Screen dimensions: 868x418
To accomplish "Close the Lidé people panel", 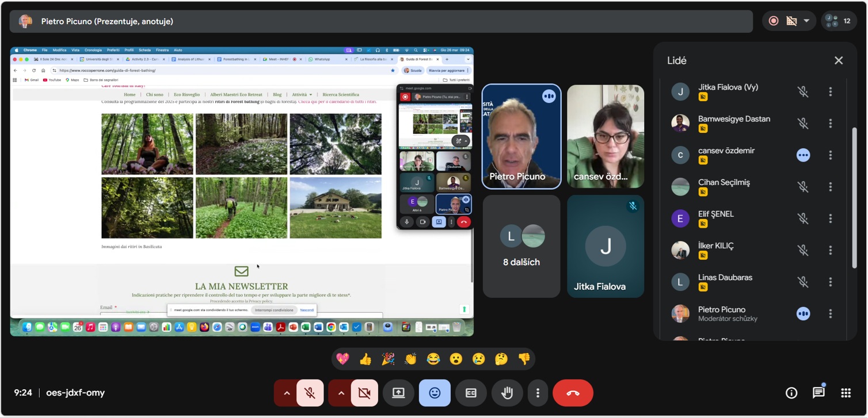I will tap(838, 60).
